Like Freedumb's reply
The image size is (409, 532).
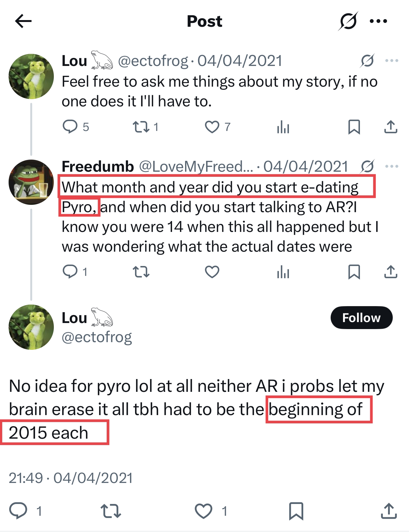point(212,272)
